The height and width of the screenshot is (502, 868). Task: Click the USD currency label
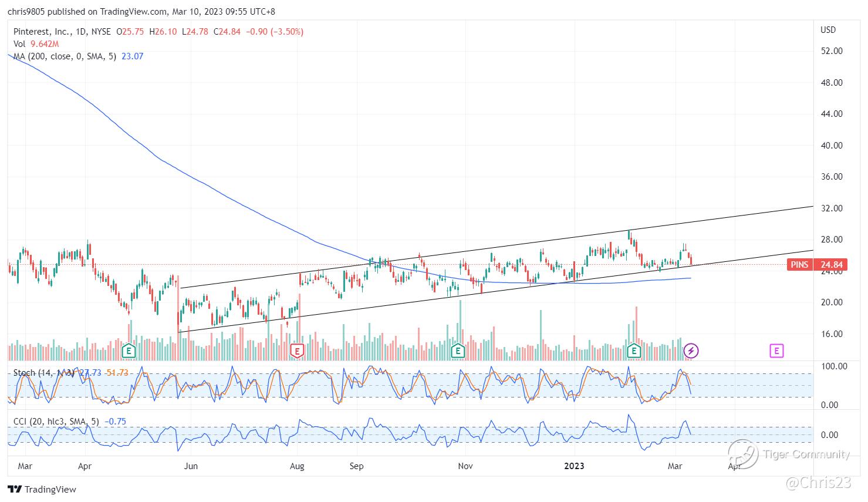[828, 30]
